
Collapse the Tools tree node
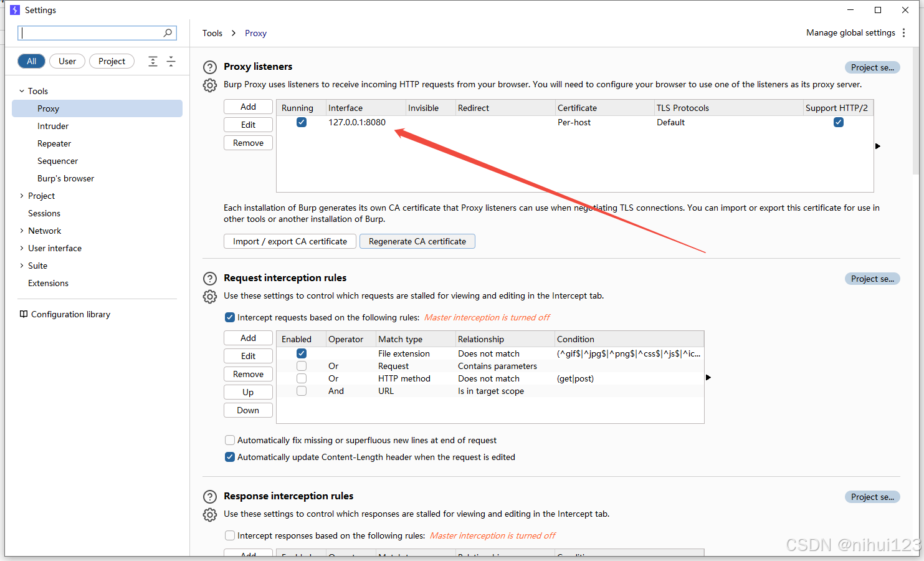point(22,91)
